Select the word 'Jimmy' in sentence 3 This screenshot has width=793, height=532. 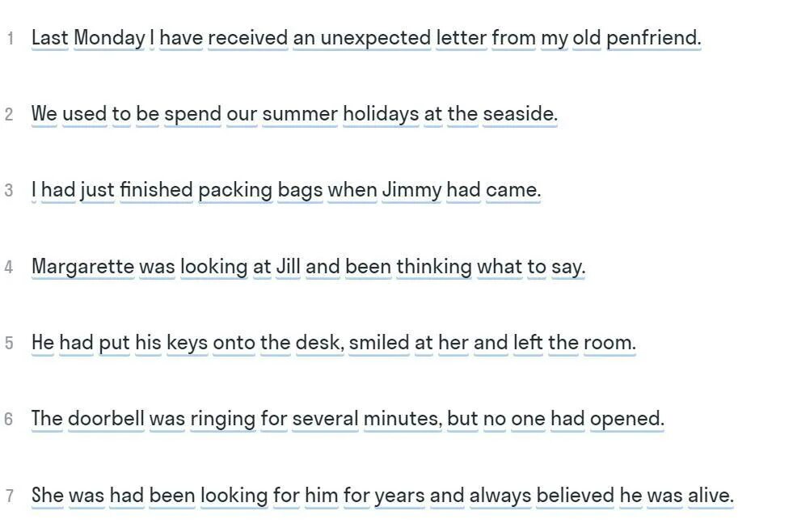[x=411, y=190]
